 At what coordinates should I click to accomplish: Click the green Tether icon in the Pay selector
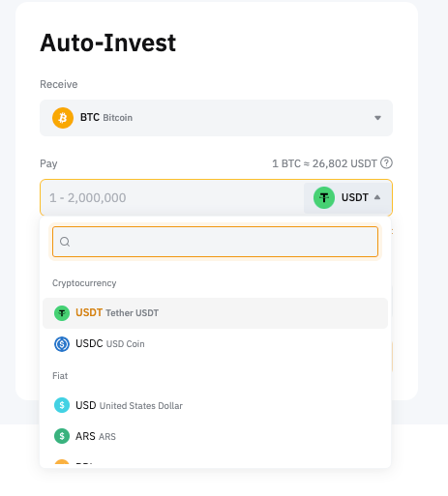[324, 197]
